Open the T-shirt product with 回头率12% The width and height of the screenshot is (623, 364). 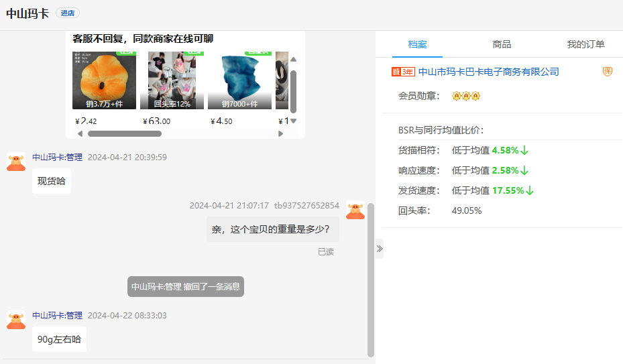pyautogui.click(x=172, y=80)
